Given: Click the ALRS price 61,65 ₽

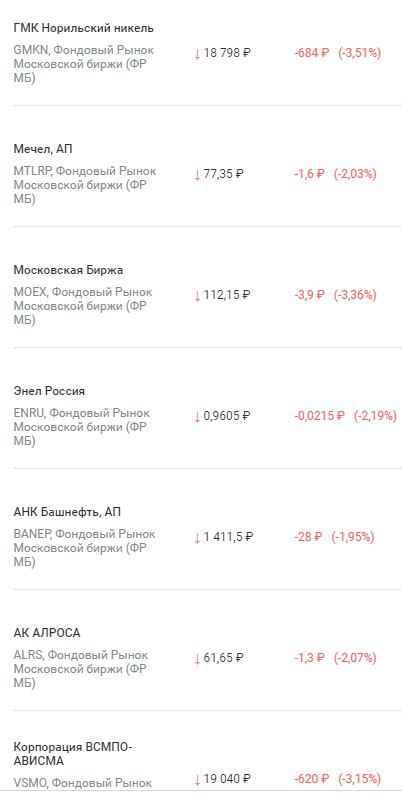Looking at the screenshot, I should pos(224,658).
